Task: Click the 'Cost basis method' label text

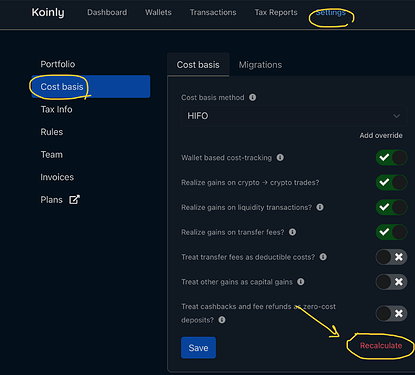Action: click(x=213, y=97)
